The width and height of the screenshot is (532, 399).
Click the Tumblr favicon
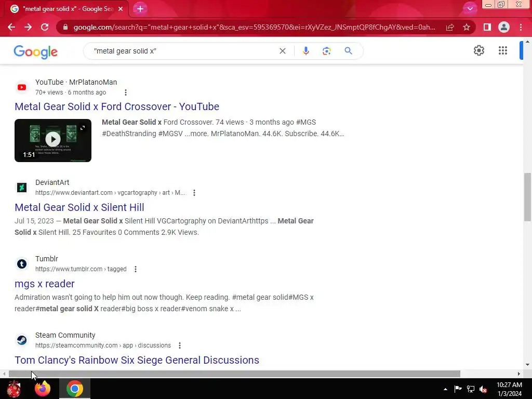(22, 263)
